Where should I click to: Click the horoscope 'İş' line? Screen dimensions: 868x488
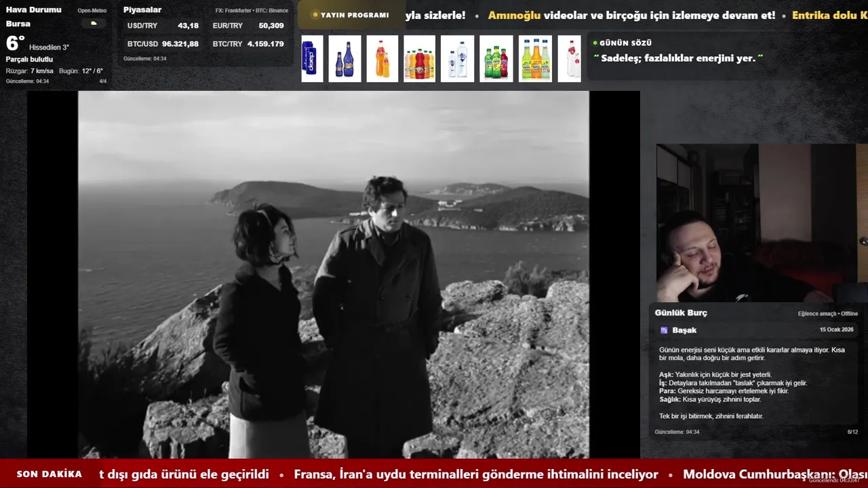pyautogui.click(x=733, y=383)
